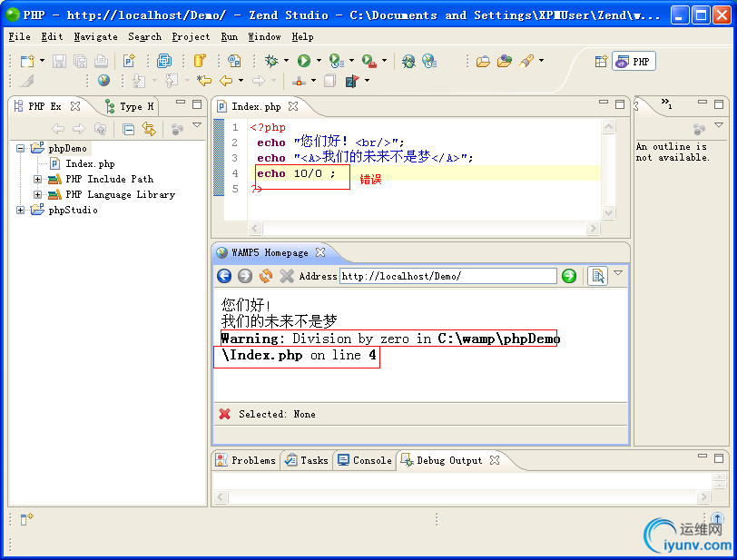
Task: Switch to the Problems tab
Action: tap(246, 460)
